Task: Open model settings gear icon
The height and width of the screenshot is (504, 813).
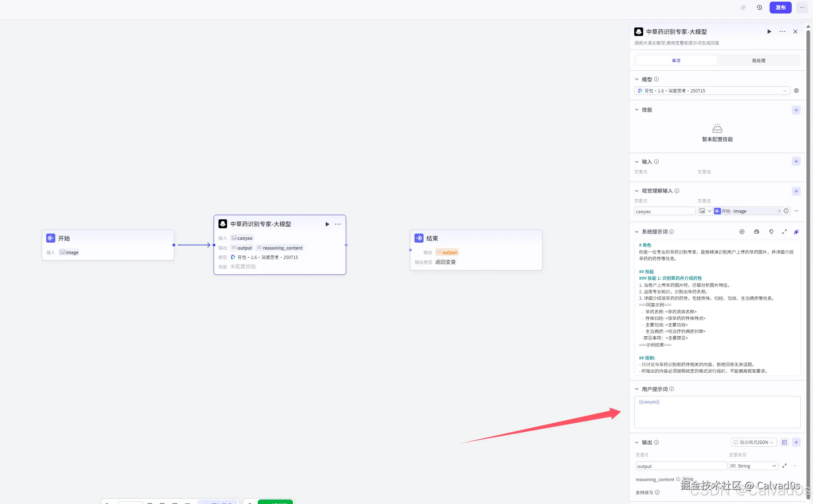Action: point(796,91)
